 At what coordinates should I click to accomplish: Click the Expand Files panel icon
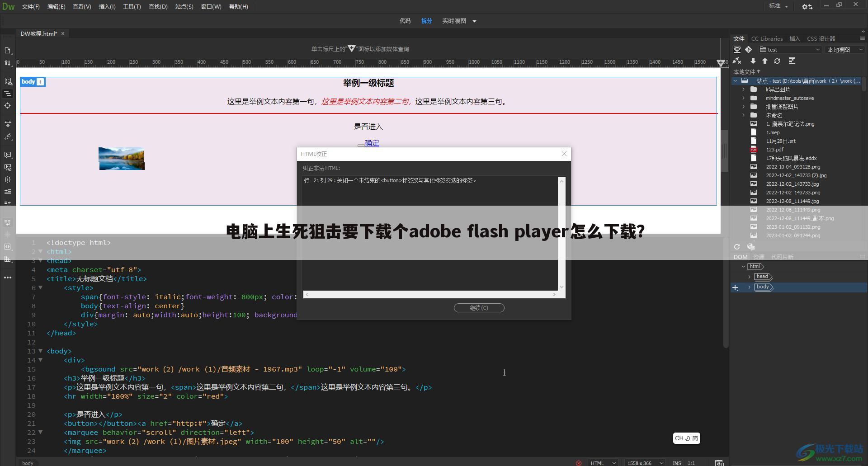[x=792, y=61]
